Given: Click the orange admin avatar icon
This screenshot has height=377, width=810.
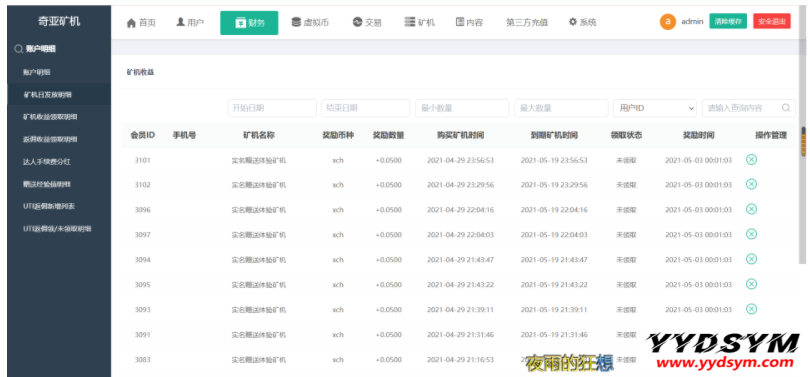Looking at the screenshot, I should pyautogui.click(x=667, y=22).
